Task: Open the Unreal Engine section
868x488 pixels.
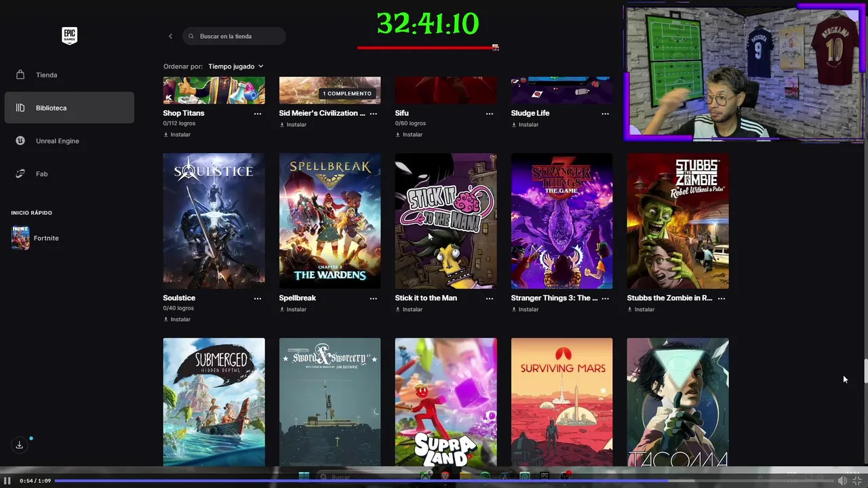Action: [69, 141]
